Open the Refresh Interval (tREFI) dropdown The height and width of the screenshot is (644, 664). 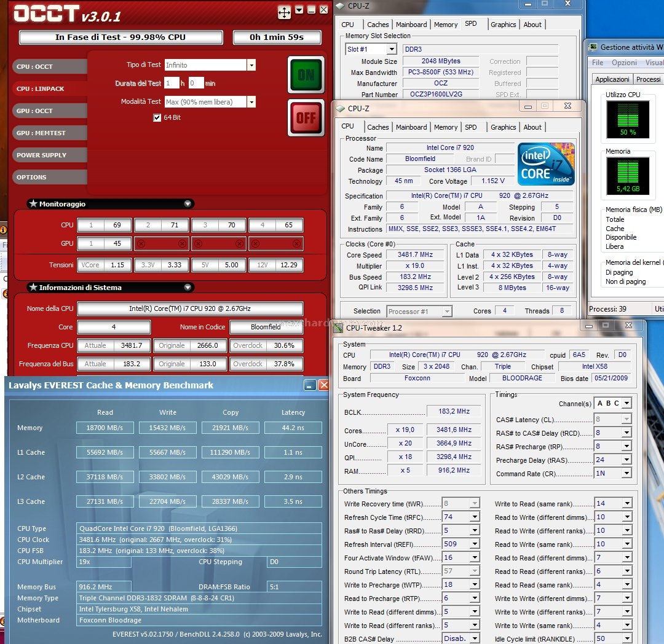pyautogui.click(x=475, y=544)
